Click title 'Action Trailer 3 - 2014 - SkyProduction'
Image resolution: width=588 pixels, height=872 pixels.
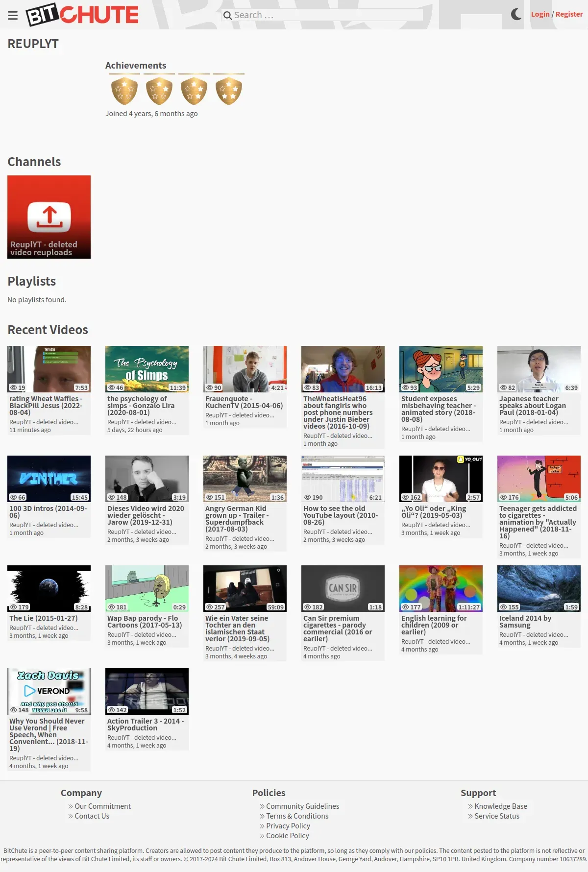(x=146, y=725)
